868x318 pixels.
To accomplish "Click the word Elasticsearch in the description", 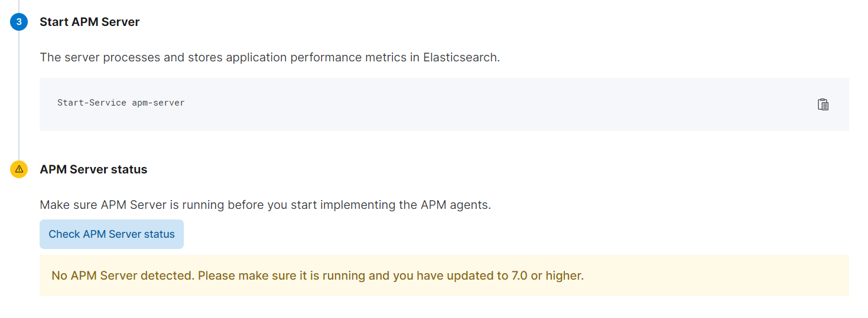I will (x=461, y=58).
